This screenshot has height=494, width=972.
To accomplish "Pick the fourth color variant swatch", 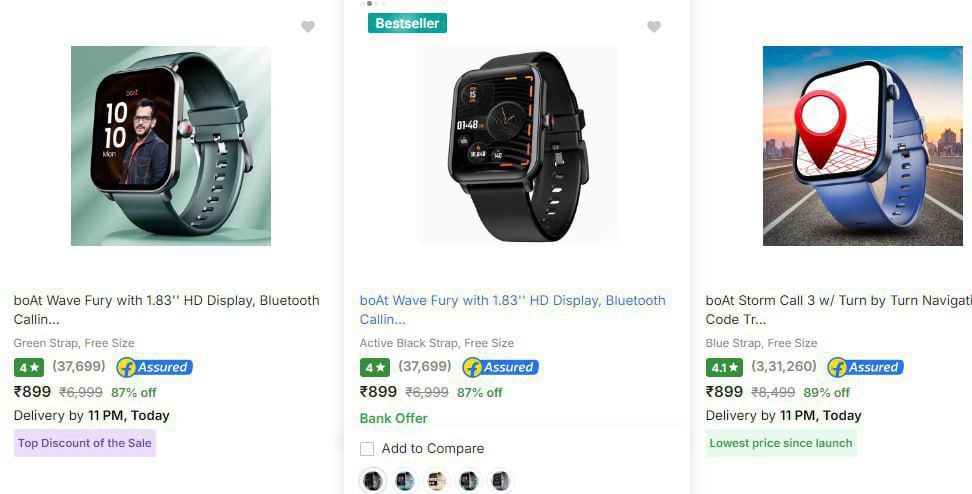I will pos(469,481).
